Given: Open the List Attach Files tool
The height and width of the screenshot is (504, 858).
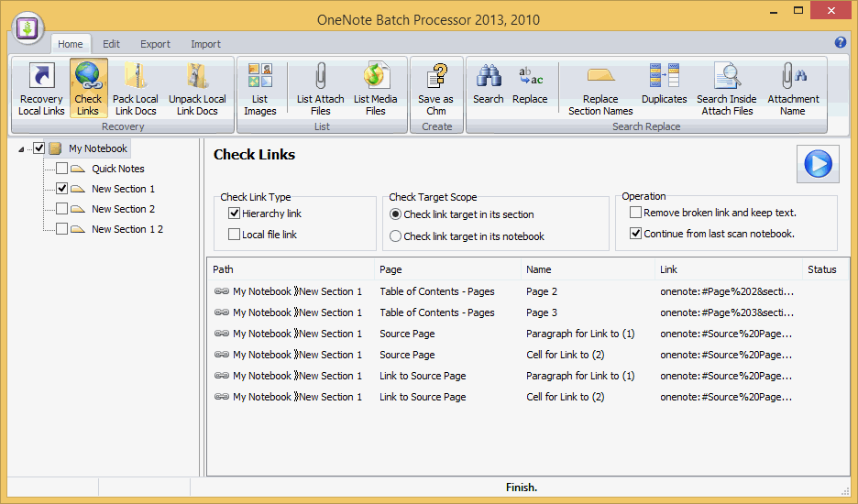Looking at the screenshot, I should coord(320,89).
